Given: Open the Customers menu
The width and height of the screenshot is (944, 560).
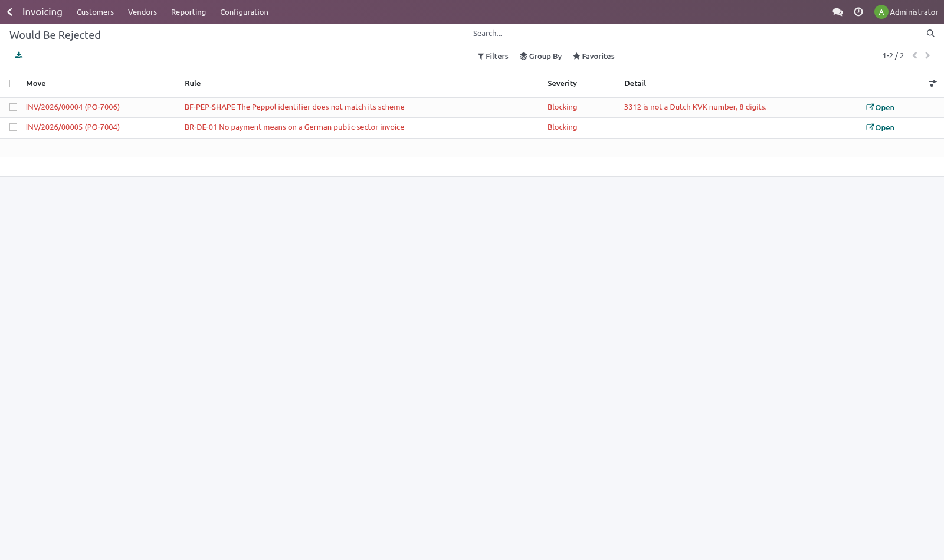Looking at the screenshot, I should click(95, 12).
